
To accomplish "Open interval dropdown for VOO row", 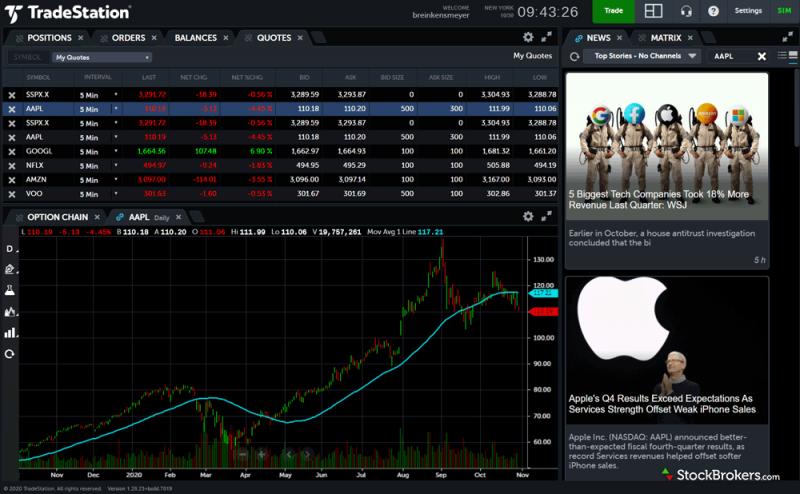I will pos(116,194).
